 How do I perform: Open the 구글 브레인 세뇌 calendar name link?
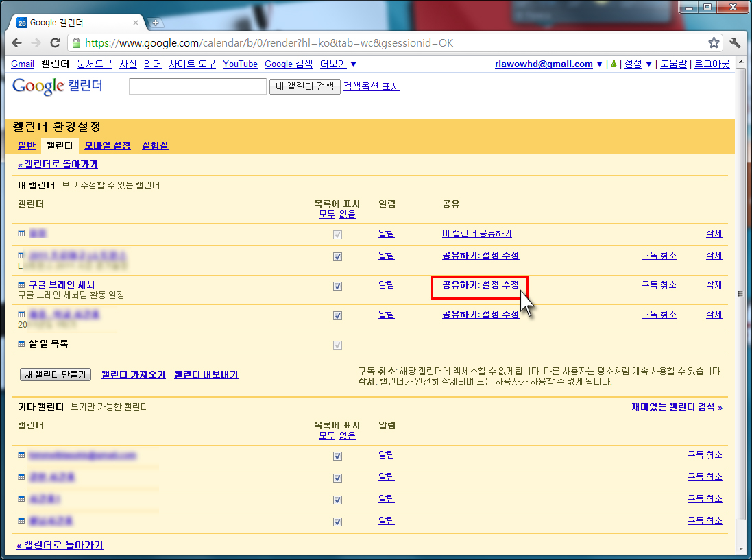[62, 284]
